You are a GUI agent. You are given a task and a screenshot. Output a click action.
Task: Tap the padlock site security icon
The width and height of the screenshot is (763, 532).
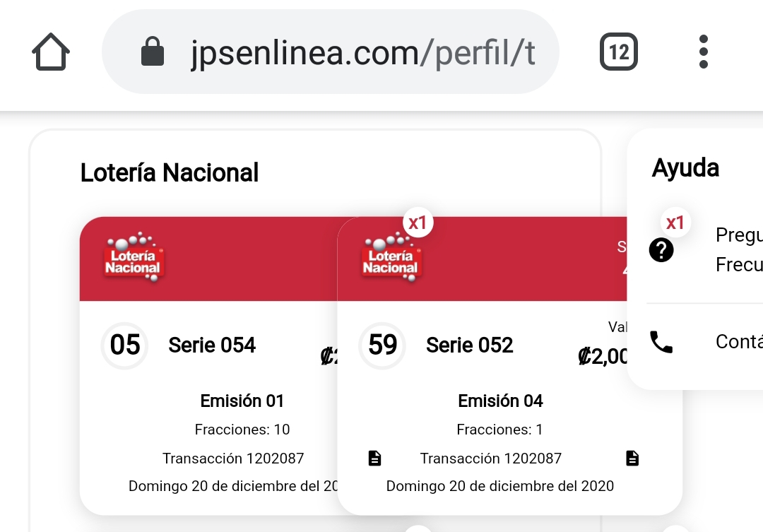[153, 52]
